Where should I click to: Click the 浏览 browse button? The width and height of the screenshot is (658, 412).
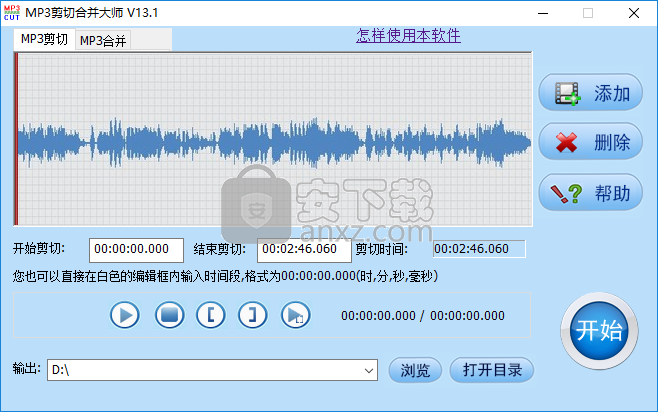coord(415,370)
